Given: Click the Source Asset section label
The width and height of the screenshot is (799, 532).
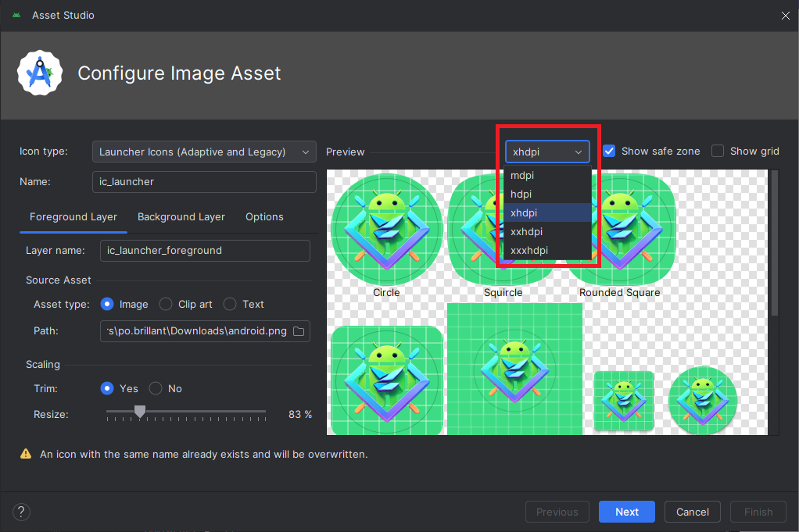Looking at the screenshot, I should click(x=59, y=280).
